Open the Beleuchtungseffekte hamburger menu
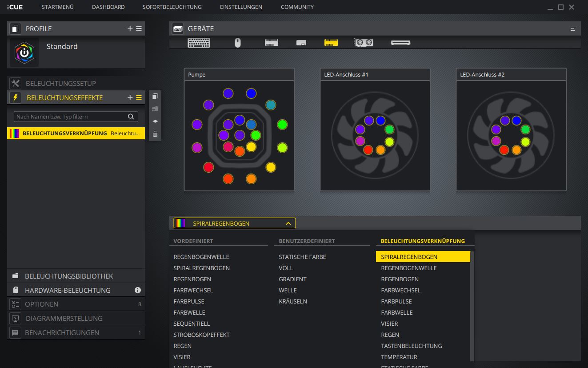Screen dimensions: 588x368 [139, 97]
